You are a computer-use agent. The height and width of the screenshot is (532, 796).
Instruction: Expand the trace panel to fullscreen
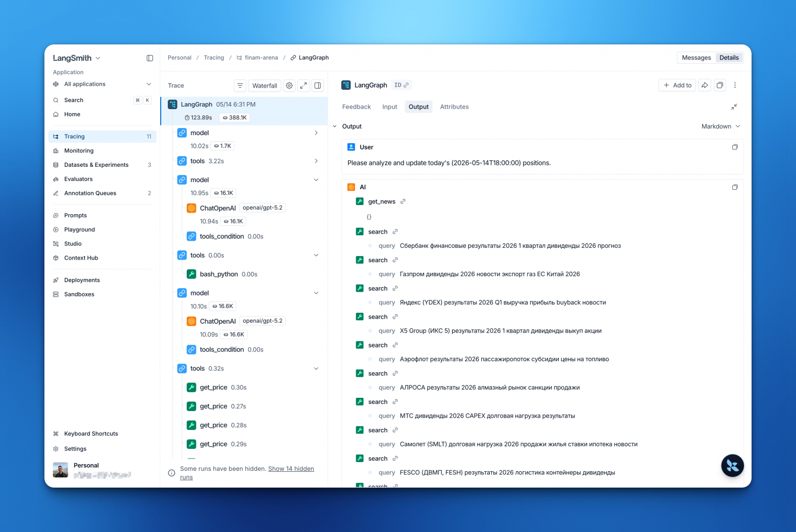304,86
